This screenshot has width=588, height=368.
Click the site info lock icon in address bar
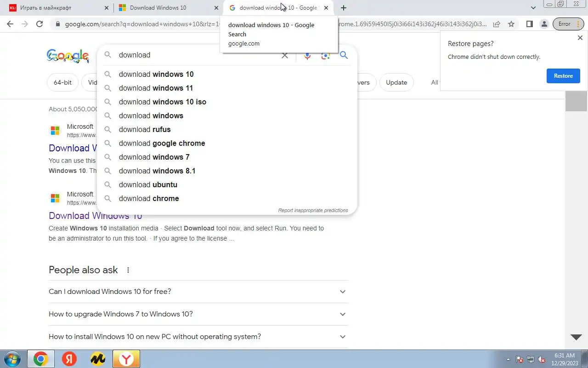pos(57,24)
